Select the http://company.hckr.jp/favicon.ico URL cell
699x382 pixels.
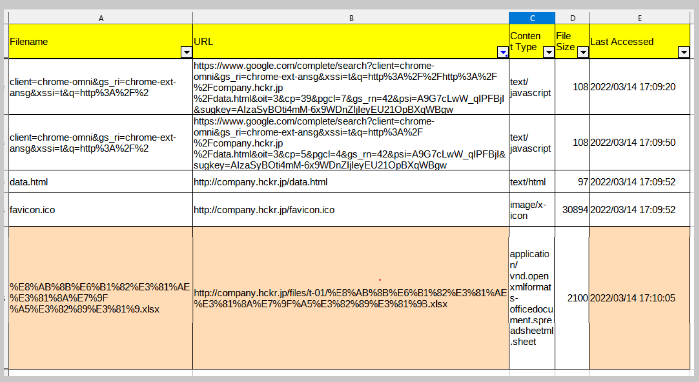[351, 209]
